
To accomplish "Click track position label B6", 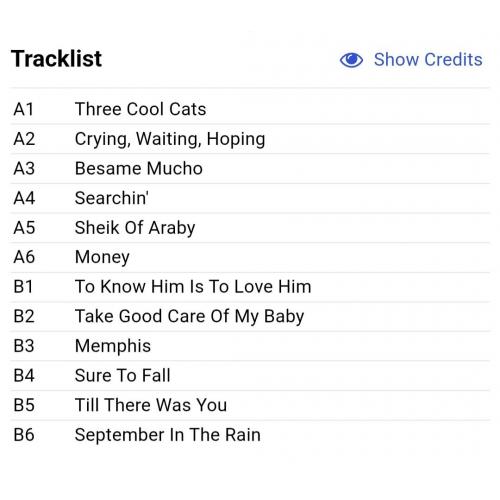I will 24,435.
